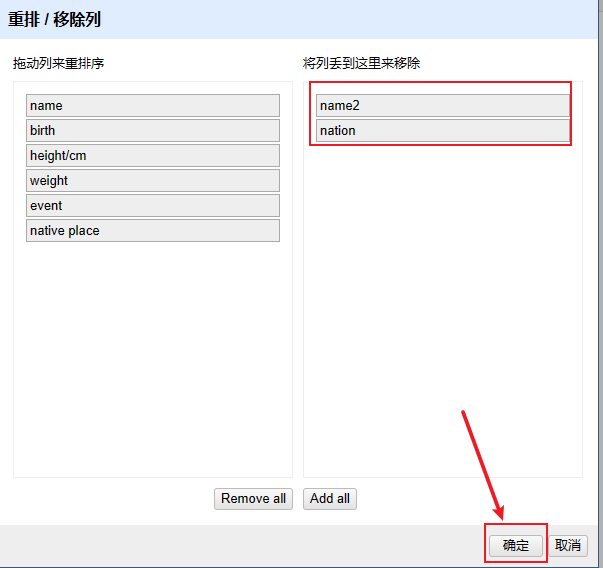603x568 pixels.
Task: Click the Add all button
Action: 330,499
